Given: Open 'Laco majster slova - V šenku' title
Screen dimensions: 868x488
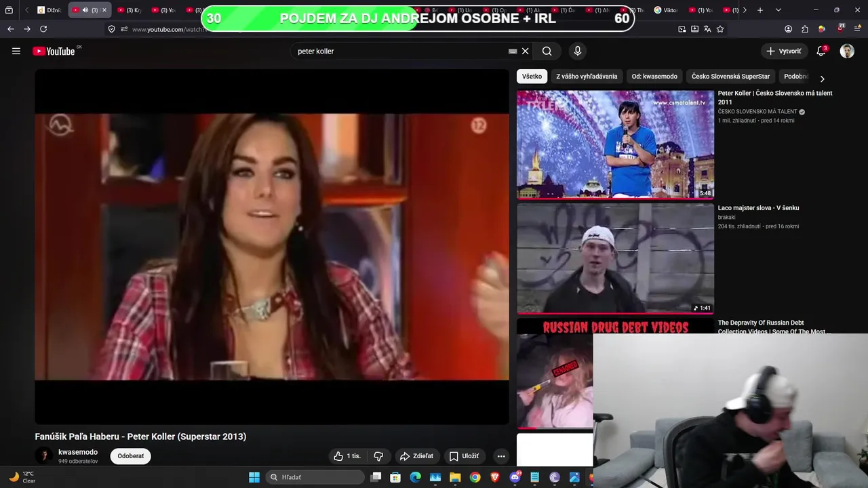Looking at the screenshot, I should 758,208.
